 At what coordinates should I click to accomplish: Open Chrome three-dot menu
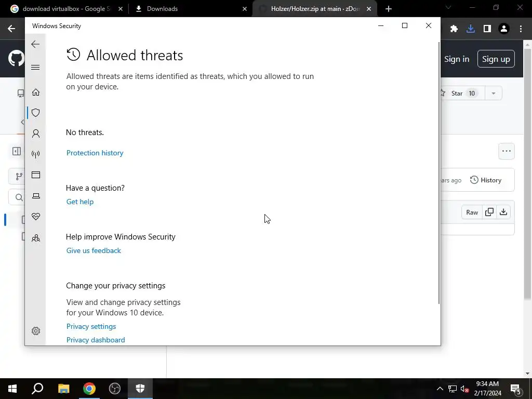(521, 29)
